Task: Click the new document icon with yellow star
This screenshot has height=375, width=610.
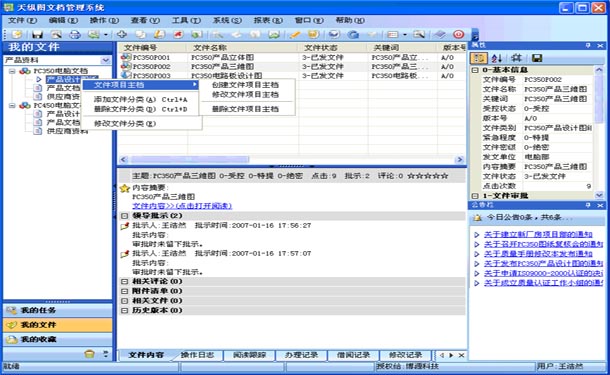Action: (x=18, y=35)
